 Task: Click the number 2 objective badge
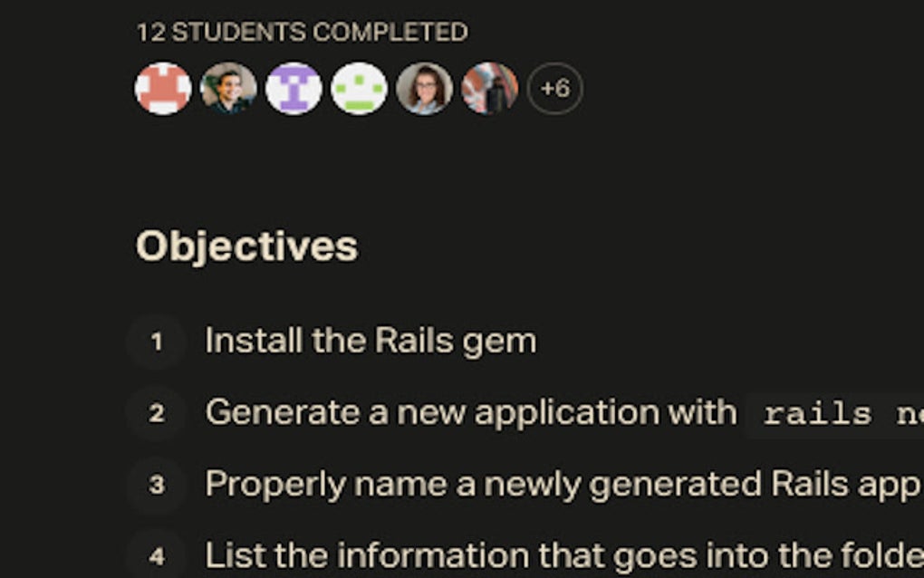(x=157, y=413)
